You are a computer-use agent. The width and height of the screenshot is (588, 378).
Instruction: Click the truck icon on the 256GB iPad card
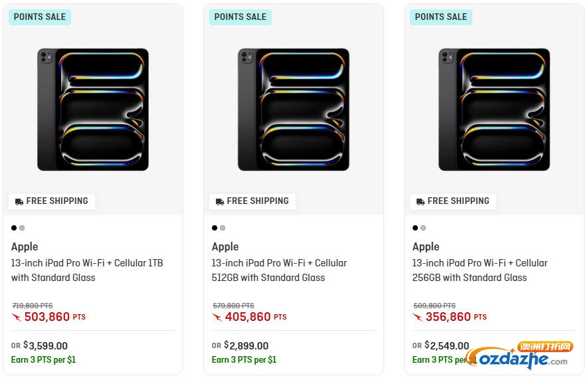421,201
